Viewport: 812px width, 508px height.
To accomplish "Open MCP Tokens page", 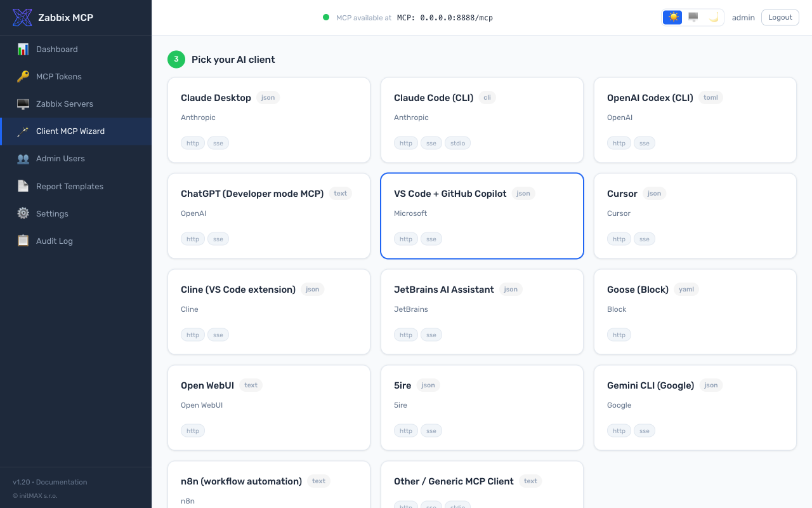I will 75,76.
